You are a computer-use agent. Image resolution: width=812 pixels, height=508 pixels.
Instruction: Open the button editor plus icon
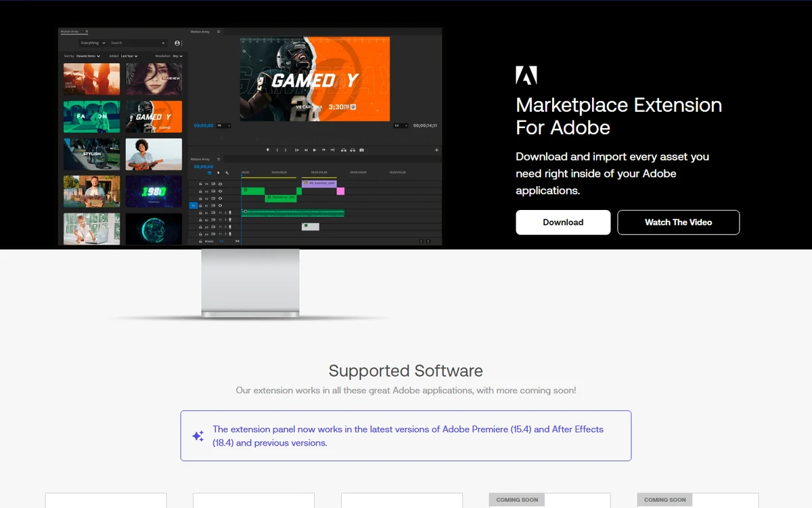coord(436,150)
